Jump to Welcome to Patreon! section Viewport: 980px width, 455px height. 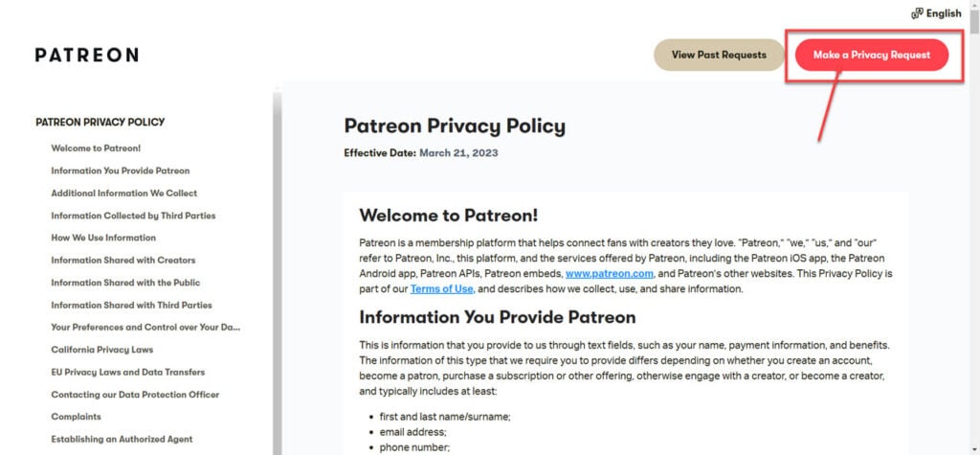[x=96, y=148]
